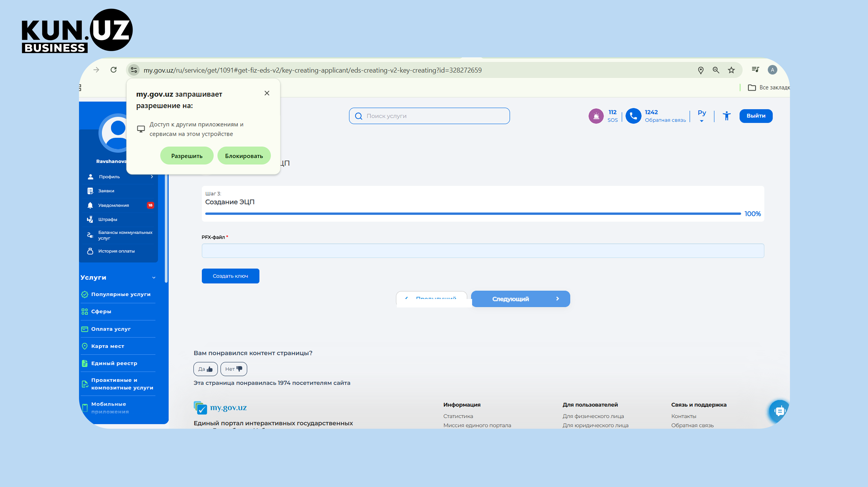Reload the page with the refresh icon
868x487 pixels.
114,70
